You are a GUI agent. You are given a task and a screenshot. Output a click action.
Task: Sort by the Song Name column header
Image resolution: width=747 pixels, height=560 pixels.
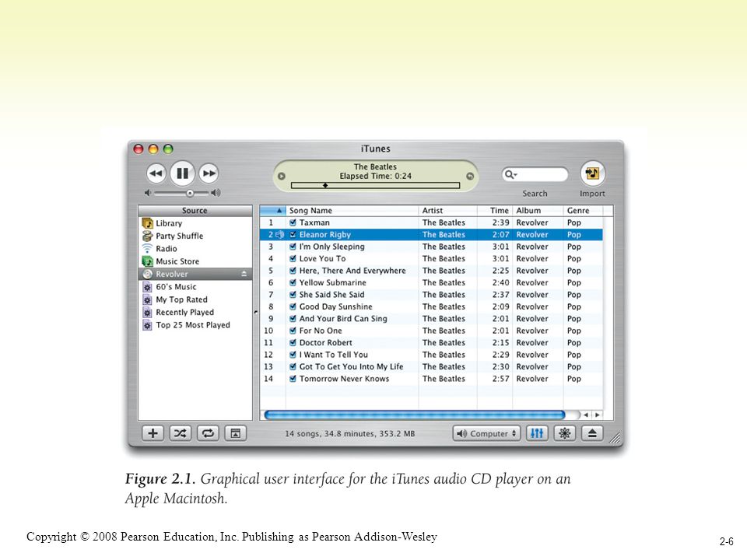(x=352, y=211)
